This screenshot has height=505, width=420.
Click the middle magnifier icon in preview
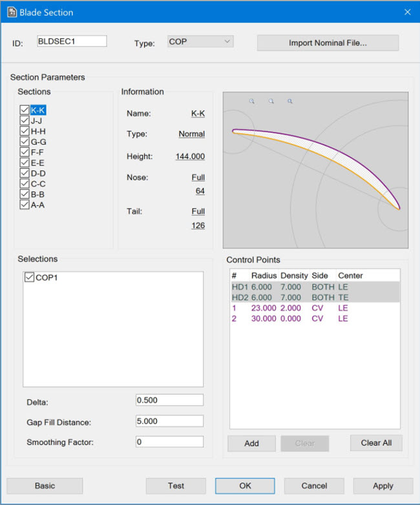pos(271,101)
